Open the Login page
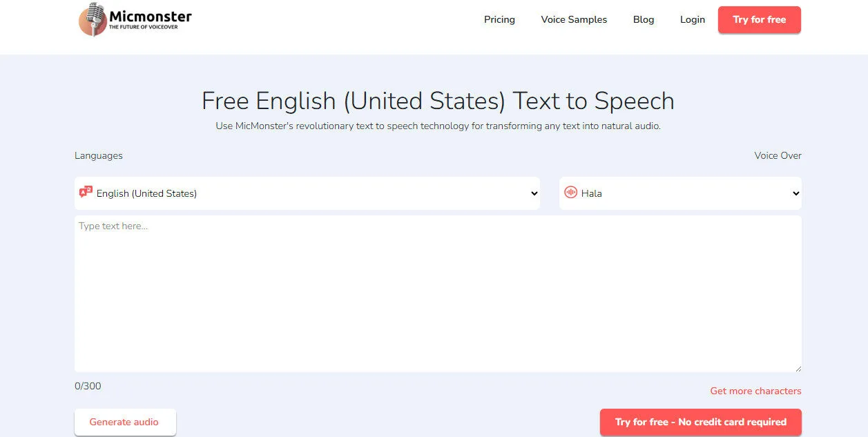The width and height of the screenshot is (868, 437). click(692, 19)
